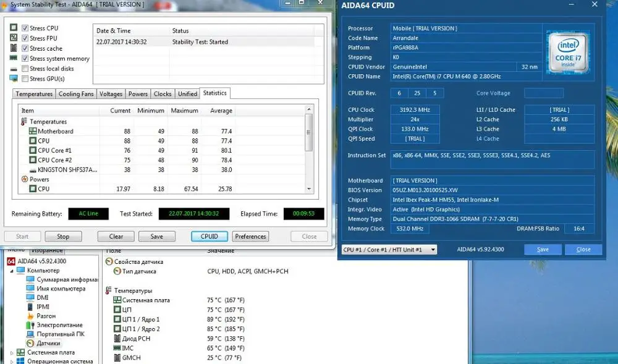
Task: Click the Intel Core i7 logo
Action: [x=568, y=53]
